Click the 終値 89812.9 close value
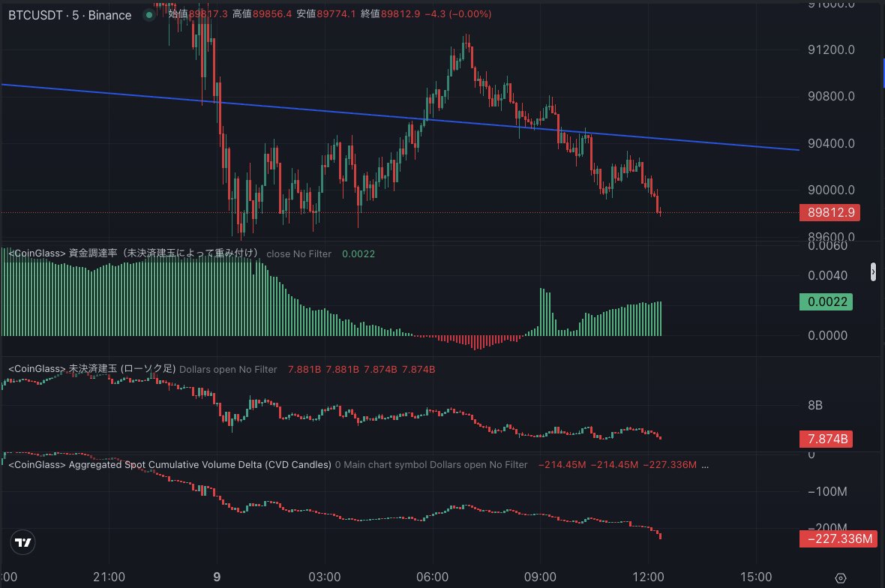Viewport: 885px width, 588px height. [391, 13]
